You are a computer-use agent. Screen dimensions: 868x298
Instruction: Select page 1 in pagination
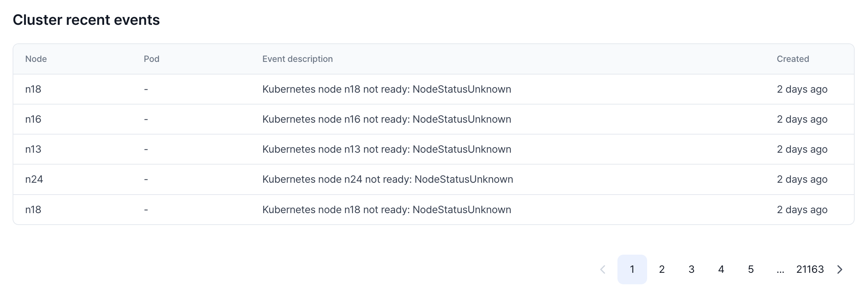632,269
